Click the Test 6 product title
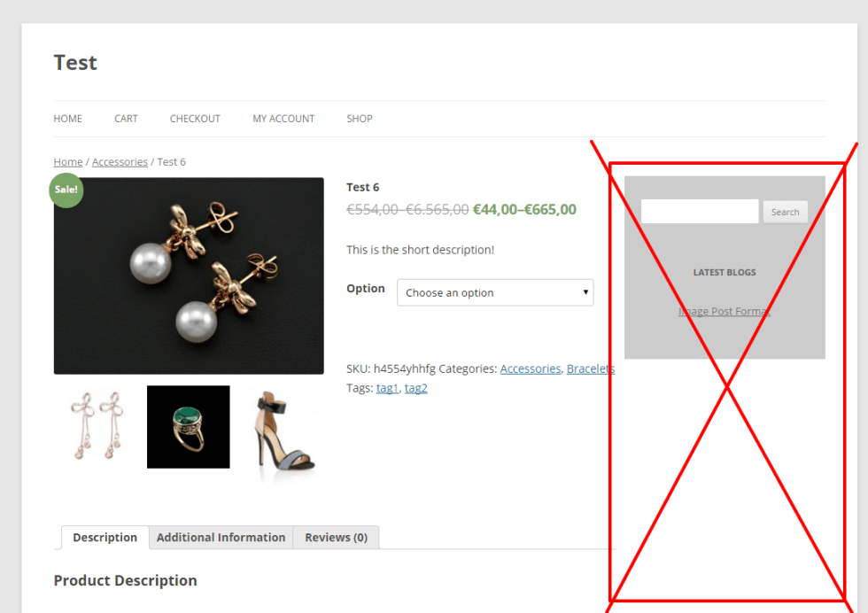The height and width of the screenshot is (613, 868). pyautogui.click(x=362, y=187)
